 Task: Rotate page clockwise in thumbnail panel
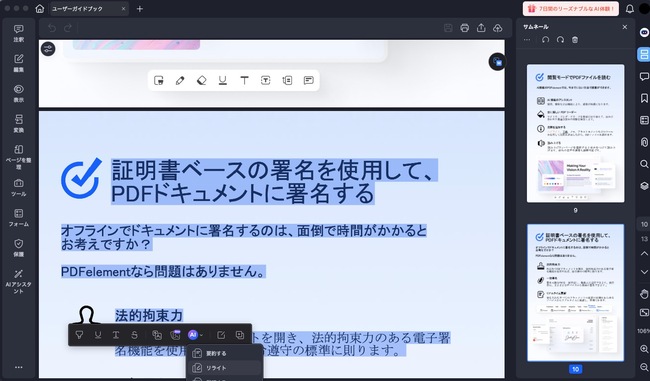[560, 40]
